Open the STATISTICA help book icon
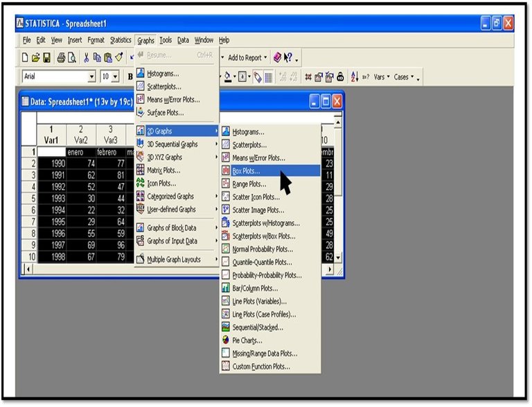The height and width of the screenshot is (407, 532). tap(277, 58)
